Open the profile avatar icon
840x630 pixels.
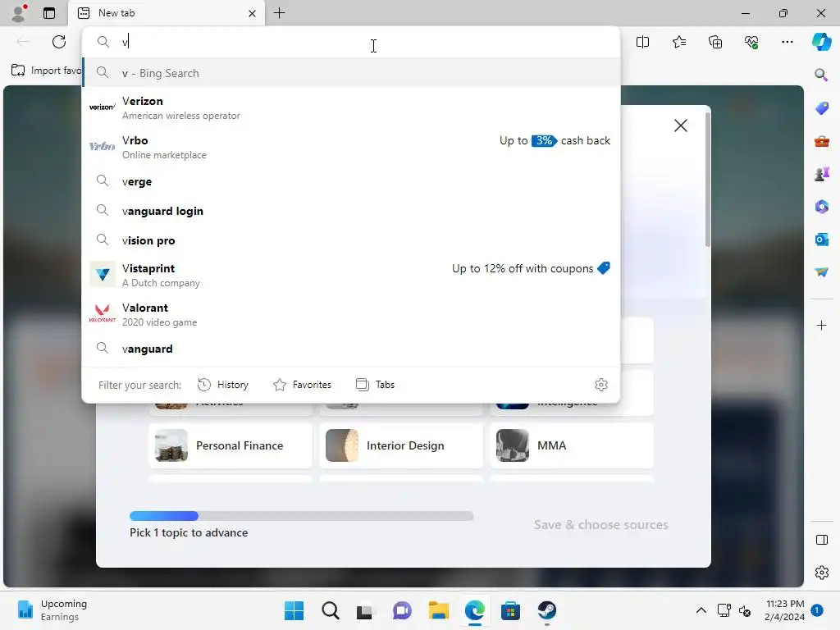[19, 13]
